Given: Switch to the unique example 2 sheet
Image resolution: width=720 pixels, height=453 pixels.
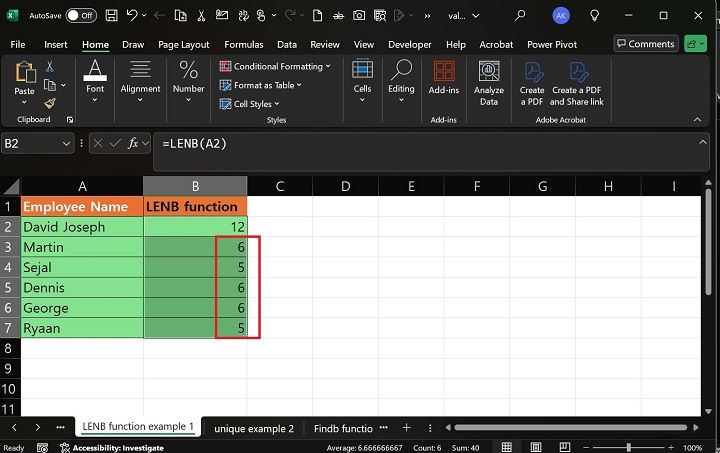Looking at the screenshot, I should 254,428.
